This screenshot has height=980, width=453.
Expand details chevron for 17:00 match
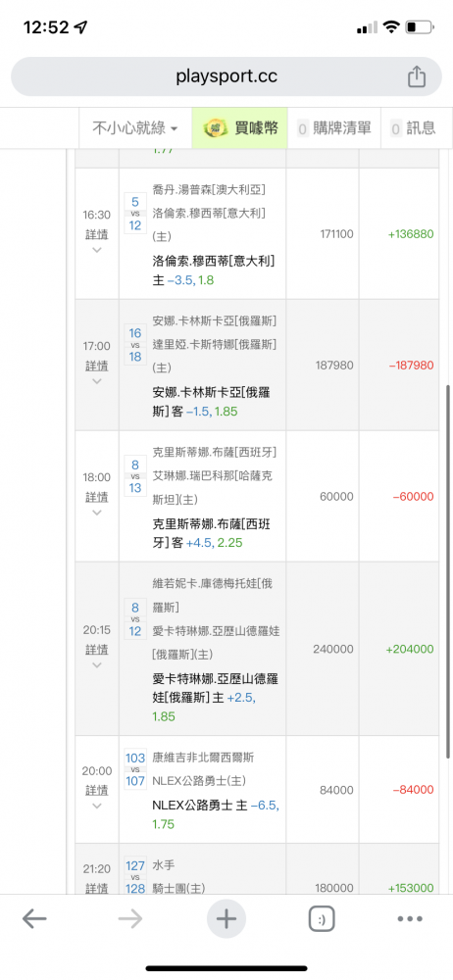(96, 381)
